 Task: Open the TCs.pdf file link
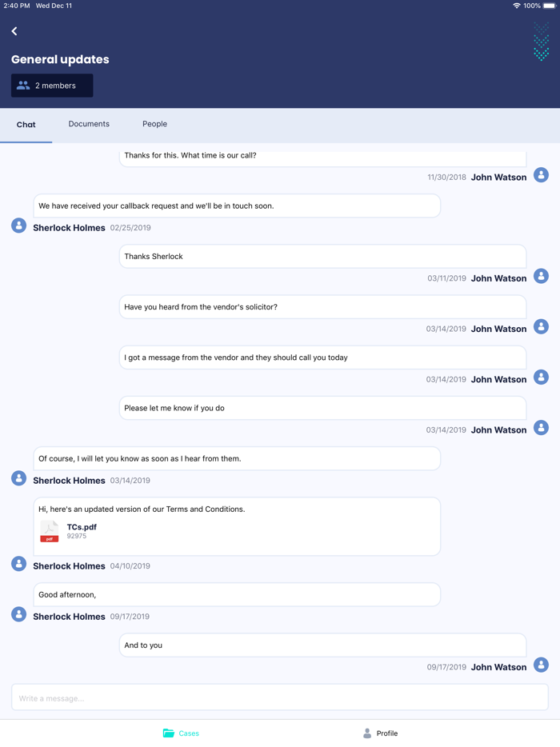tap(82, 526)
